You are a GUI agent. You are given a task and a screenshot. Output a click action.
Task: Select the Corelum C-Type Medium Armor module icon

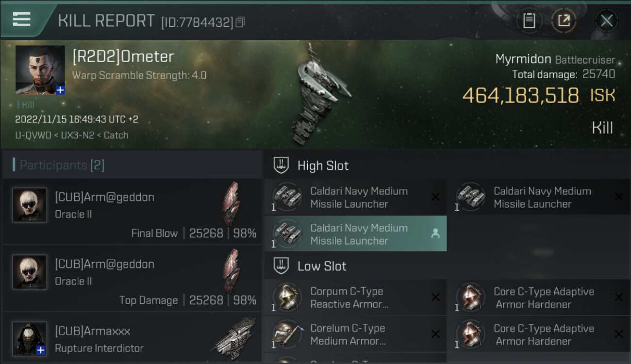point(287,334)
